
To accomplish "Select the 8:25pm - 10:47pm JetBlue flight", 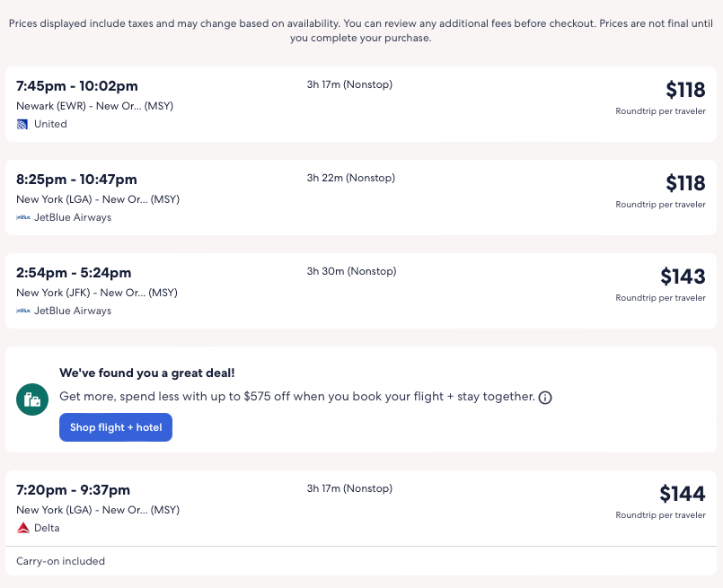I will click(x=77, y=180).
